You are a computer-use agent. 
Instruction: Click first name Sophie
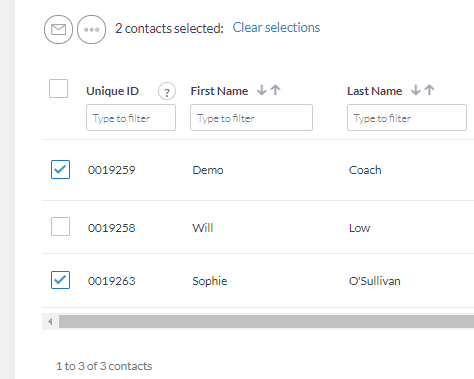coord(210,281)
